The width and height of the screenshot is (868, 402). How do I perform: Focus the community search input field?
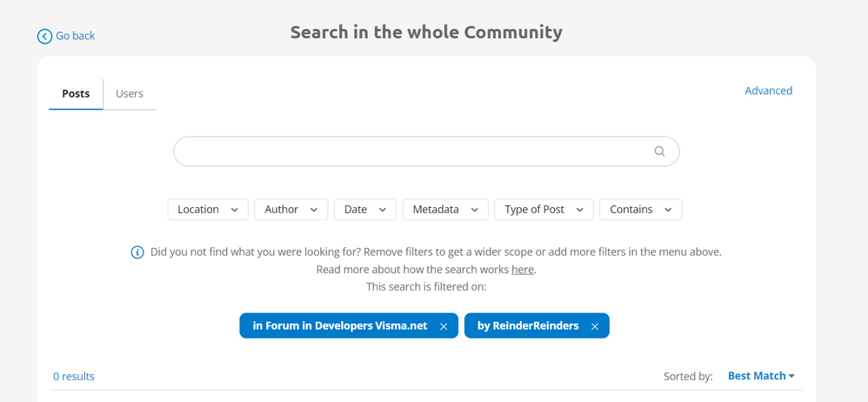click(426, 151)
